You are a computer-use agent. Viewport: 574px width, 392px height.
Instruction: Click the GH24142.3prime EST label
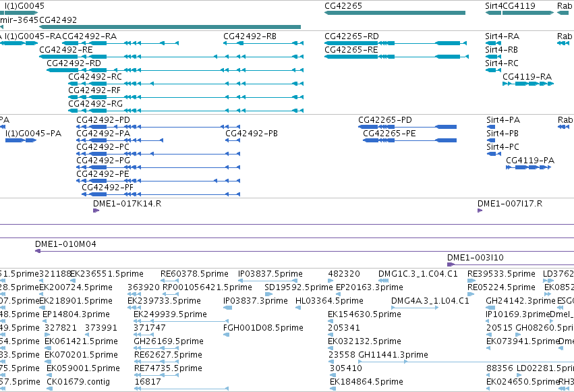pos(521,301)
